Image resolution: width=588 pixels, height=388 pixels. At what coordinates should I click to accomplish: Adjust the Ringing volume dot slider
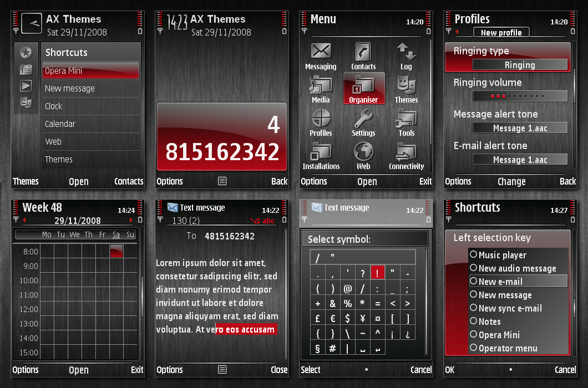[x=520, y=96]
